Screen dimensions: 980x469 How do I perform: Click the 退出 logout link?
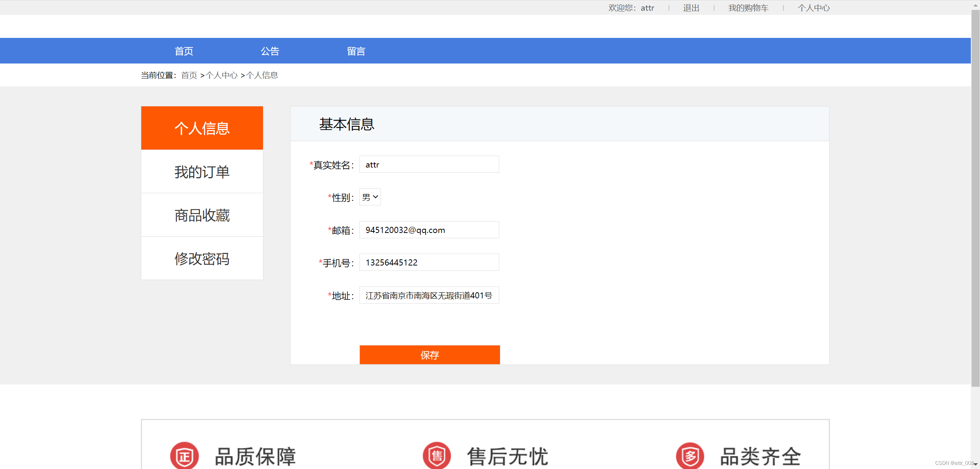[691, 8]
